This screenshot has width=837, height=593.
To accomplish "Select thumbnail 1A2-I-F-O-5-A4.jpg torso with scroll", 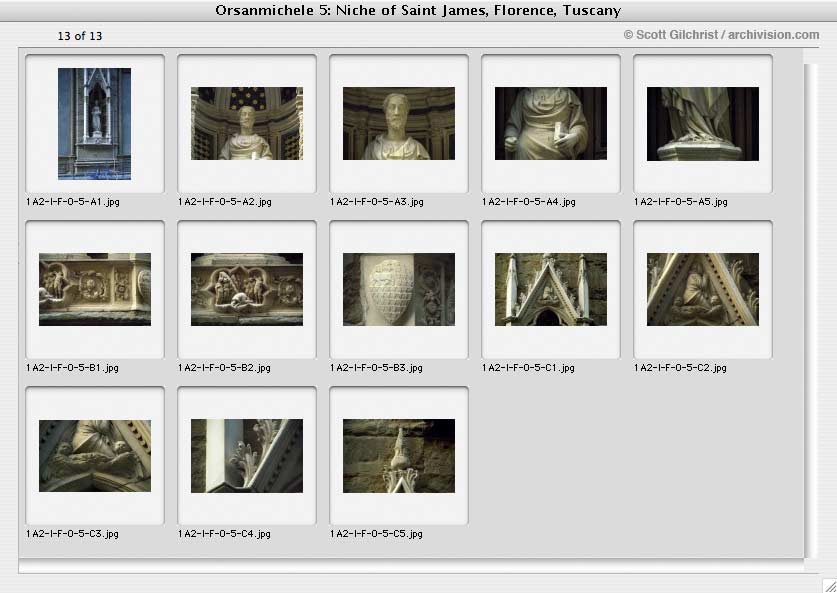I will point(551,123).
